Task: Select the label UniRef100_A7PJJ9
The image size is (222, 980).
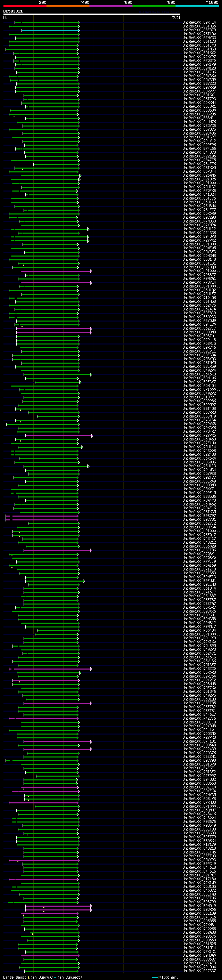Action: pyautogui.click(x=199, y=561)
